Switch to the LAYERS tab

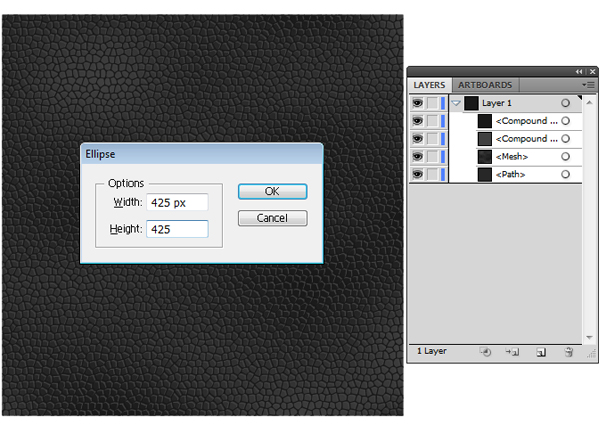coord(429,85)
